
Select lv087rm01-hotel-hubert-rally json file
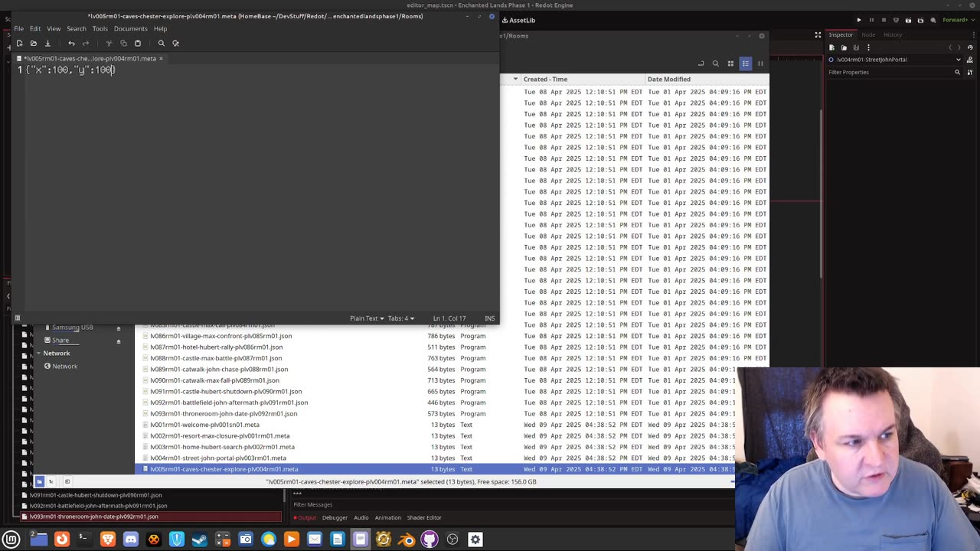216,347
